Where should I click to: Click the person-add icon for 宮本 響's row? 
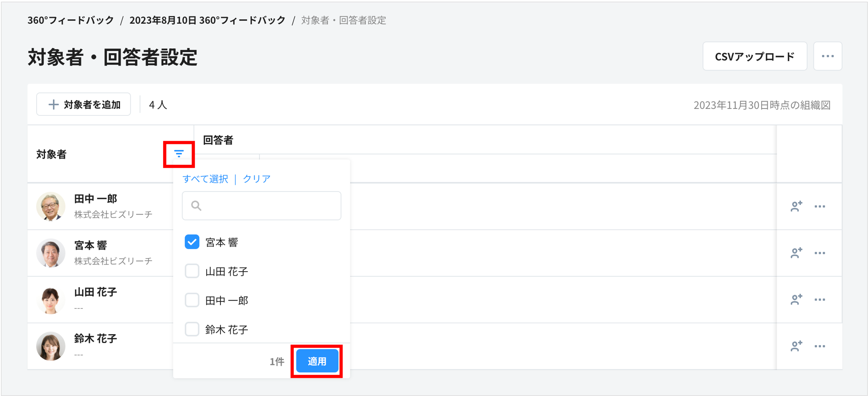pyautogui.click(x=796, y=253)
